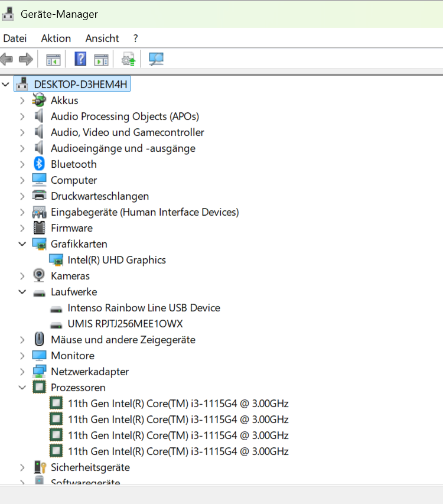Expand the Firmware category chevron
Screen dimensions: 443x504
pos(22,228)
